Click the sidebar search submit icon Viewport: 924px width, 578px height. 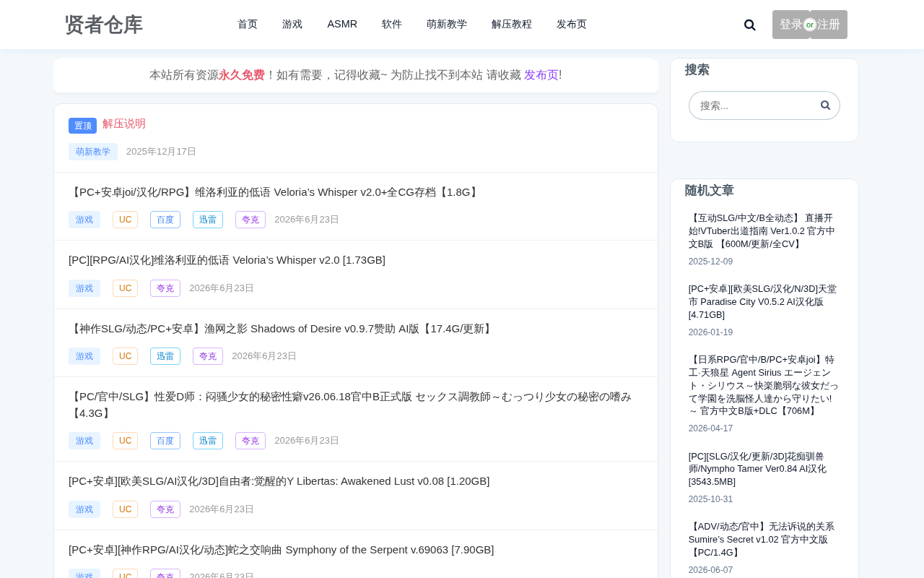(825, 105)
